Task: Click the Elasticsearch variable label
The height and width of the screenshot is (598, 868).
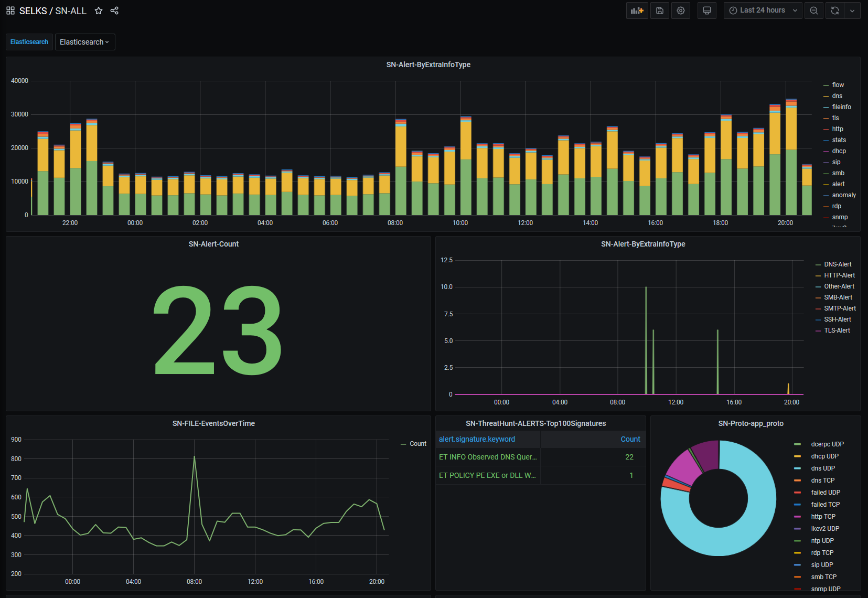Action: click(x=29, y=42)
